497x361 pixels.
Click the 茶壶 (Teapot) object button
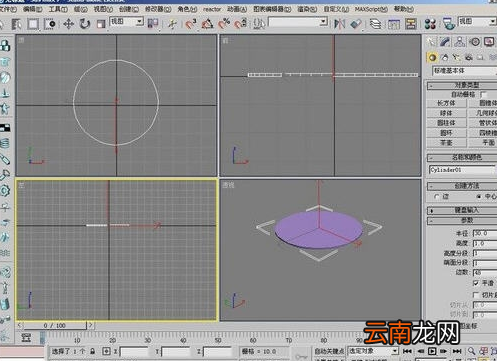(x=446, y=143)
